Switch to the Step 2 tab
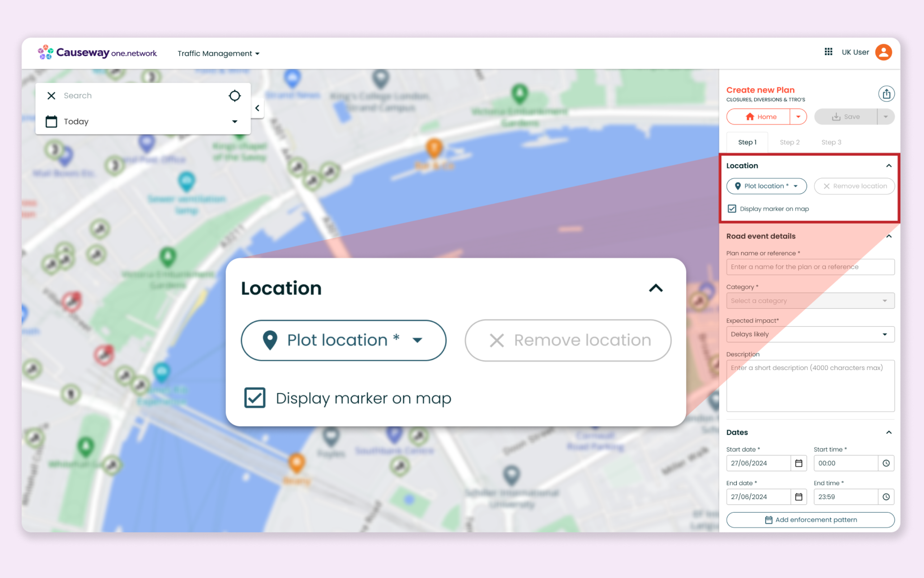924x578 pixels. point(789,142)
